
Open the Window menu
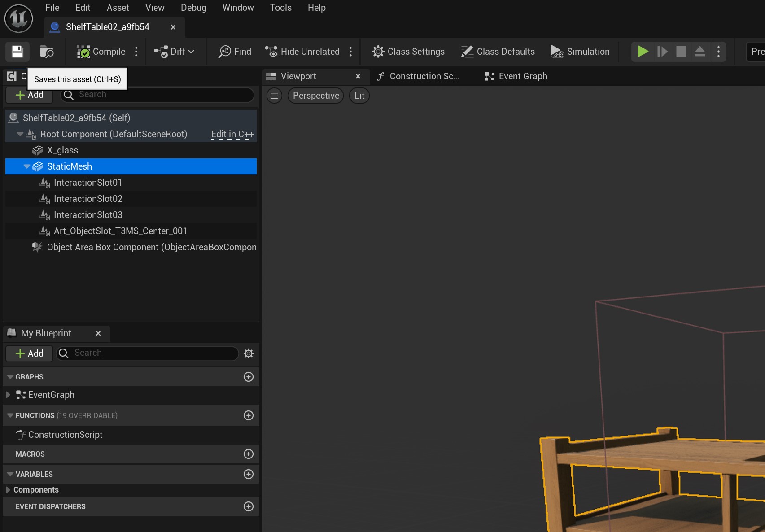238,8
